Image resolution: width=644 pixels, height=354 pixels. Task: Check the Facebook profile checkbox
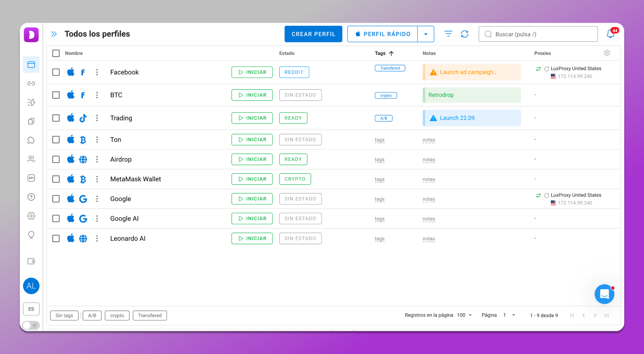tap(56, 72)
